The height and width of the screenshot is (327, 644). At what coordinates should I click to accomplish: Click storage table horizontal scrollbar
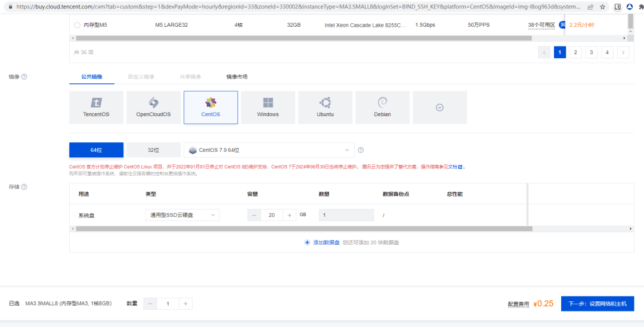(303, 229)
